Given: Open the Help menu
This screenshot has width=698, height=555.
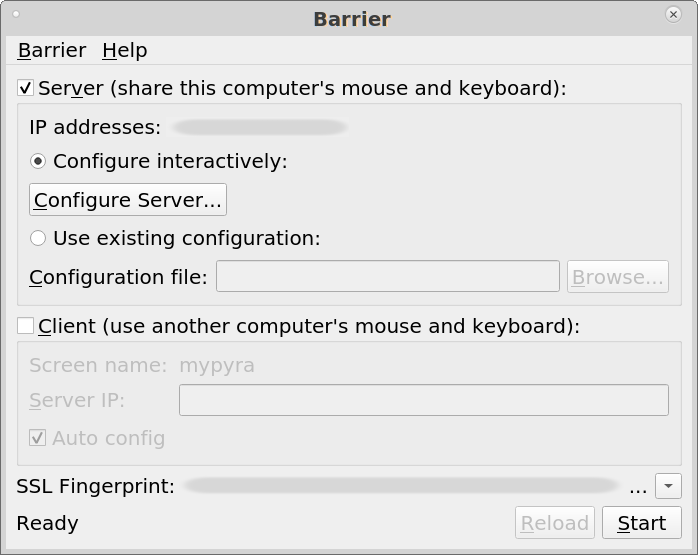Looking at the screenshot, I should coord(125,50).
